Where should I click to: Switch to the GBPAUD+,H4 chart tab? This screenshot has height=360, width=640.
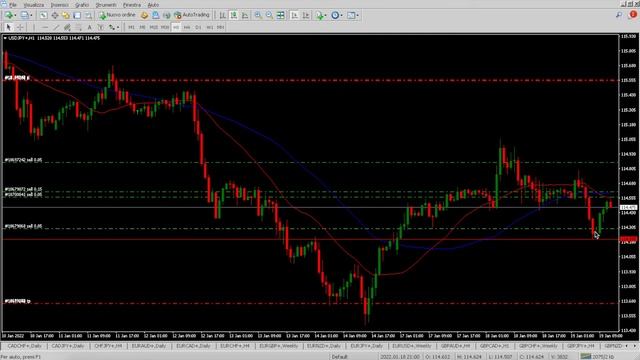click(455, 346)
